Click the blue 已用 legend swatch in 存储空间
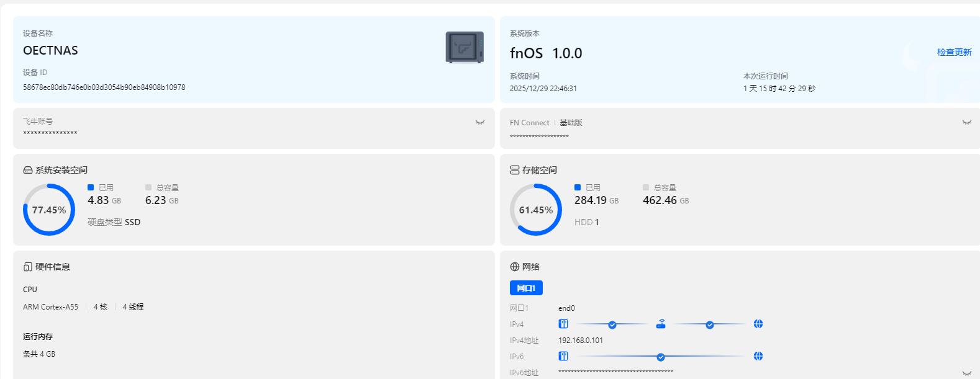This screenshot has width=980, height=379. tap(578, 187)
